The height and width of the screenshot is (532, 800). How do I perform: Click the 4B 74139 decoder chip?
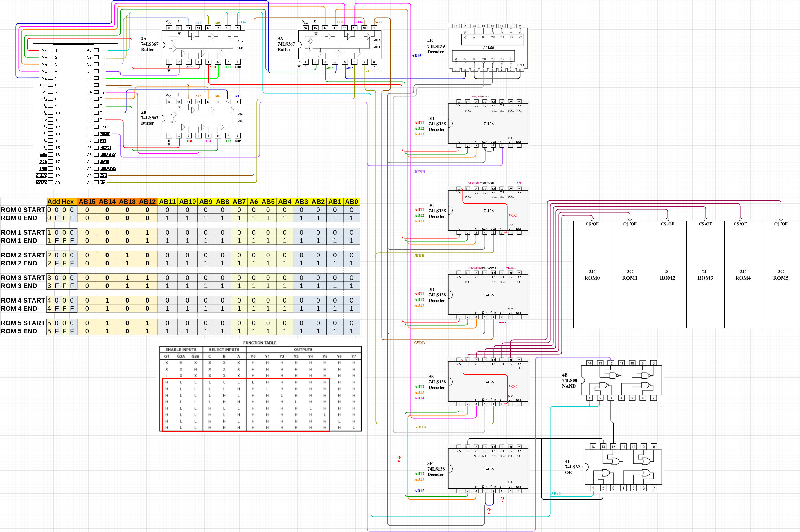(x=488, y=48)
